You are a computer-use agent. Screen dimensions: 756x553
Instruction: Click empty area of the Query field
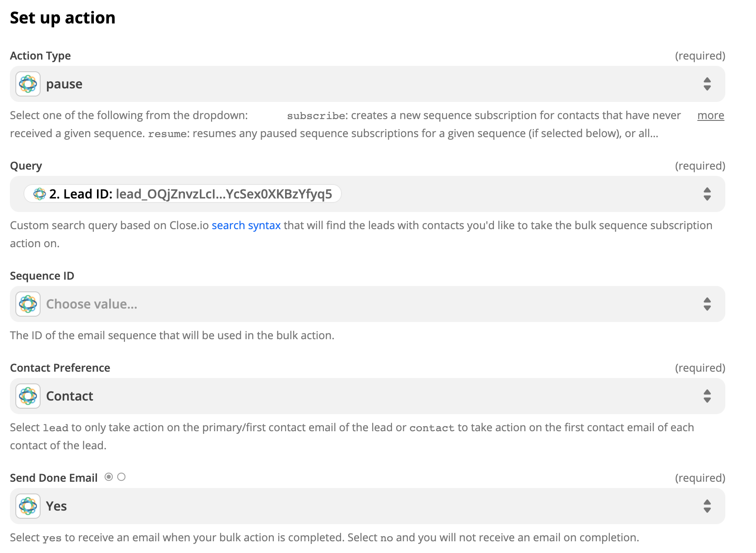519,194
